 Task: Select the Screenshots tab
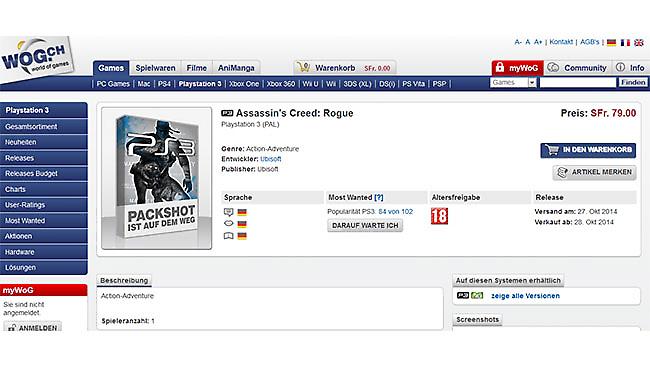tap(478, 320)
